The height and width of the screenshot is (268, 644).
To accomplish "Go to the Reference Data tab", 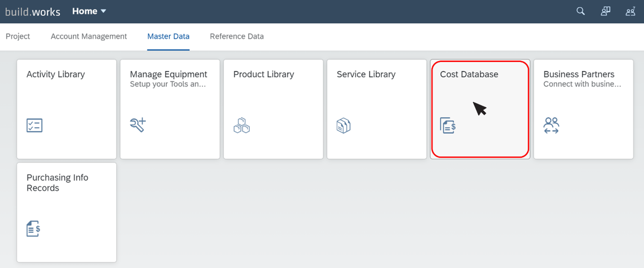I will [237, 37].
